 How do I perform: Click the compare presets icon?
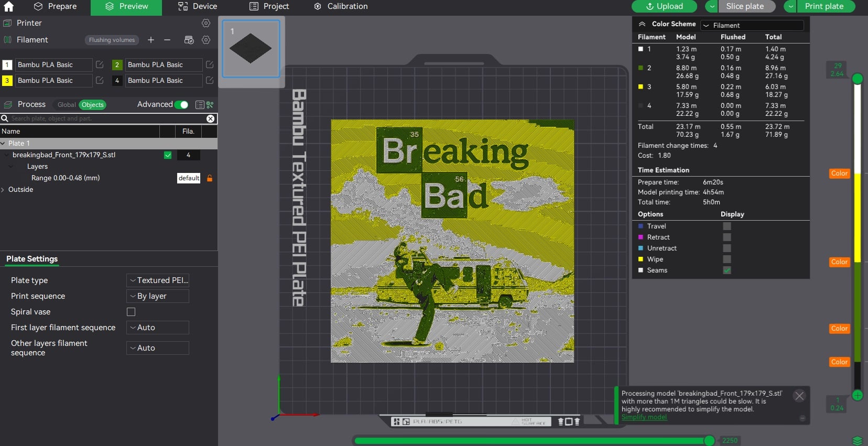tap(210, 105)
